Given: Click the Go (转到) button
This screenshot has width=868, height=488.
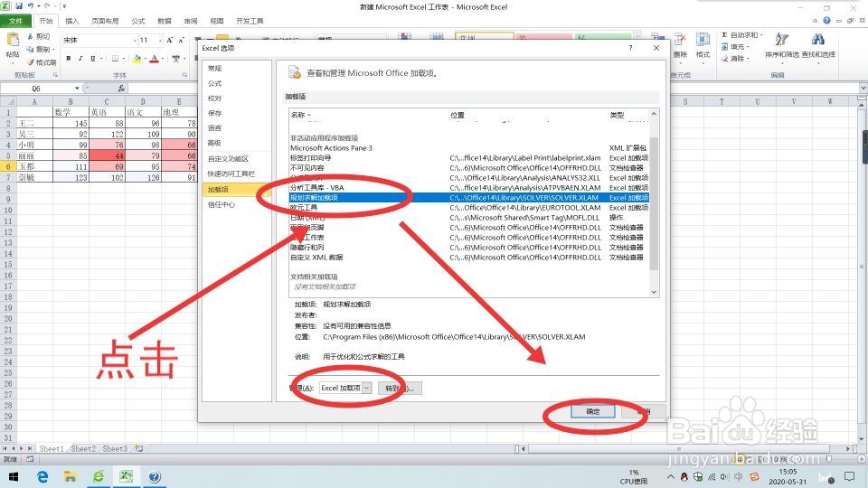Looking at the screenshot, I should 401,388.
